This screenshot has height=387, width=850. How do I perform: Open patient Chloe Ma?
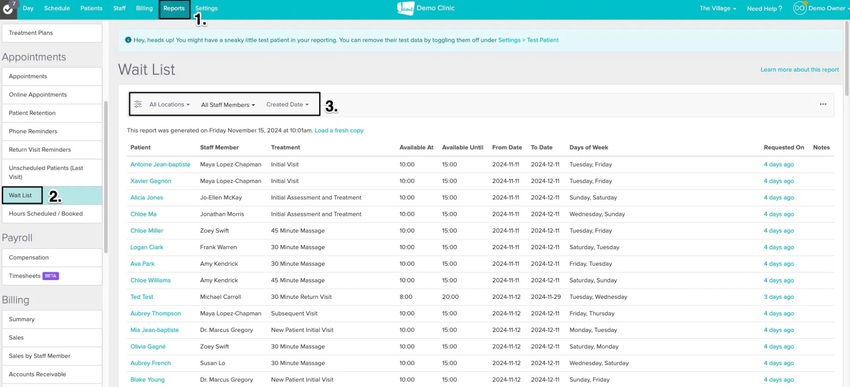(144, 214)
